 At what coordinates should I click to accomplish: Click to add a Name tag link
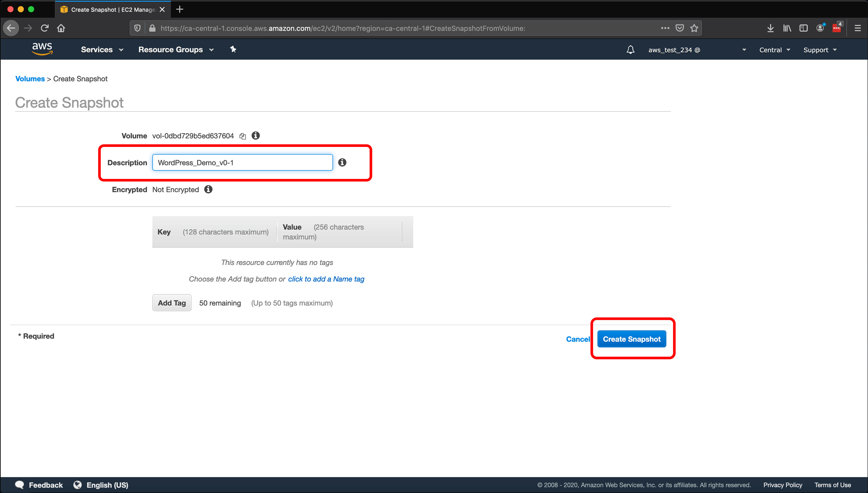pos(326,279)
